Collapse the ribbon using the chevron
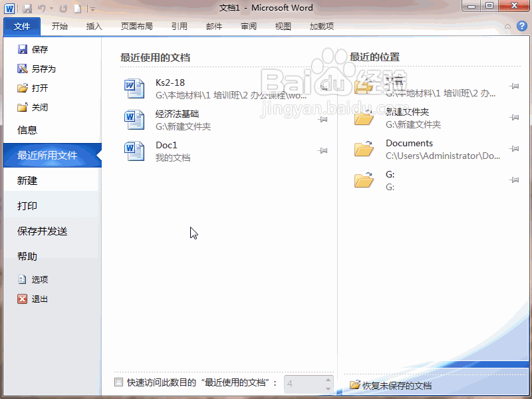 click(508, 27)
